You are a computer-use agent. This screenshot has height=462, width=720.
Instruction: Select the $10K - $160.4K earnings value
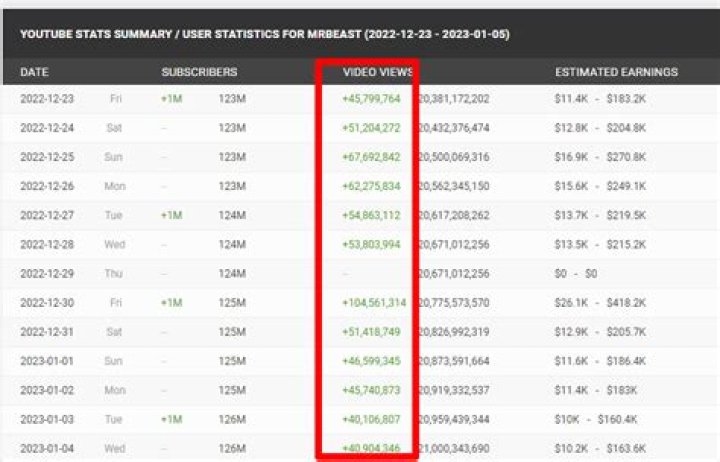coord(598,419)
